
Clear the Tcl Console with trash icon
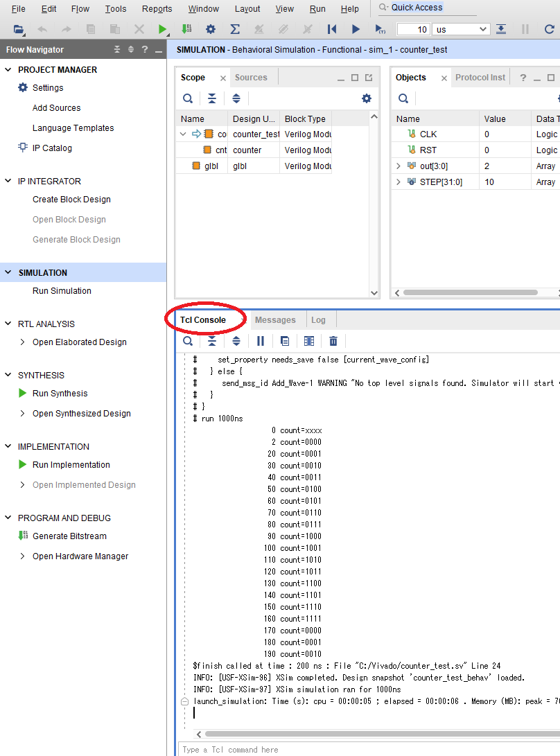tap(333, 341)
